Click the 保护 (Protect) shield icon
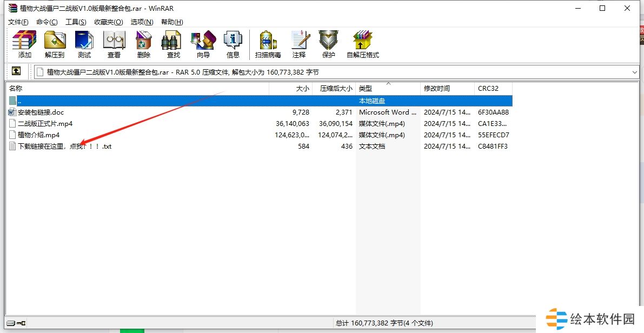Image resolution: width=644 pixels, height=333 pixels. 328,44
